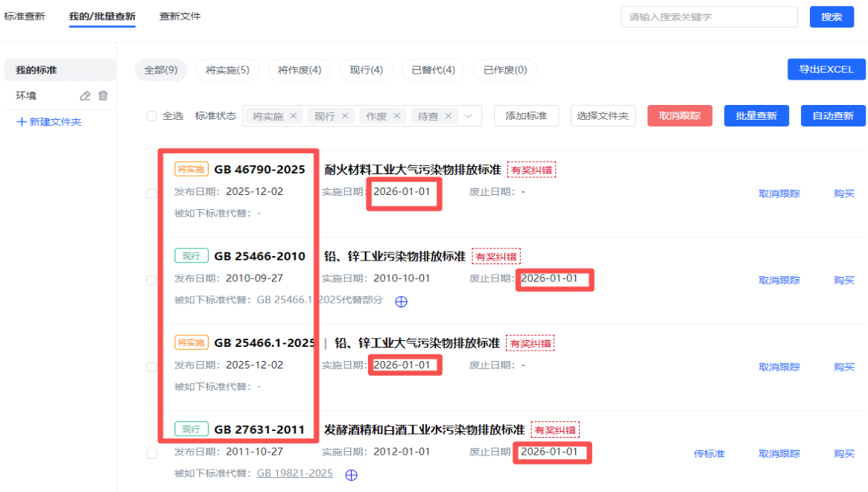The height and width of the screenshot is (492, 868).
Task: Click the edit pencil icon beside 环境 folder
Action: [x=85, y=95]
